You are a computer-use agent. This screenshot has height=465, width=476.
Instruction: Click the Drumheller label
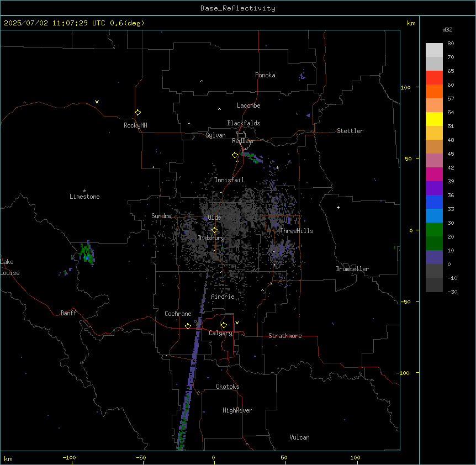pos(352,269)
